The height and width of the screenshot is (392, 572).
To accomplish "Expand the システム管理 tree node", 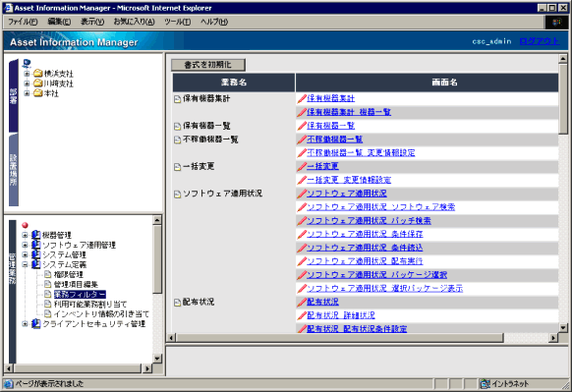I will pyautogui.click(x=25, y=254).
